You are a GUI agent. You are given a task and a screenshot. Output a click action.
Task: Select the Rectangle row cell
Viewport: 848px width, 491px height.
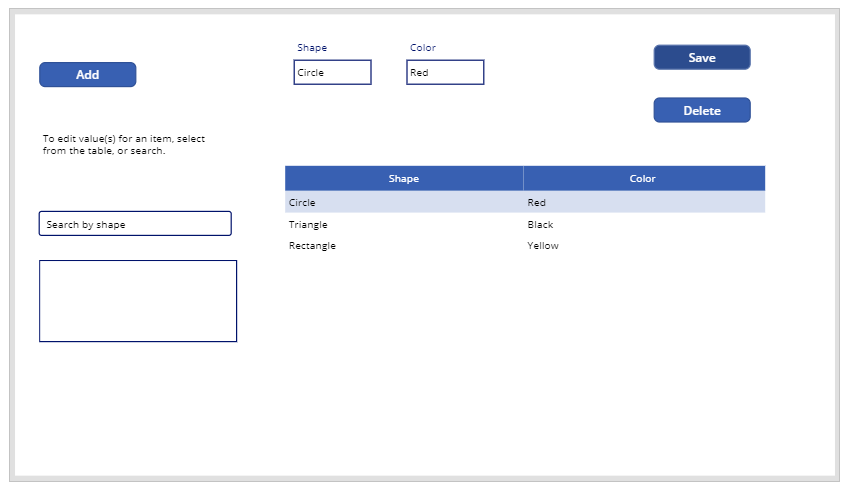tap(404, 246)
